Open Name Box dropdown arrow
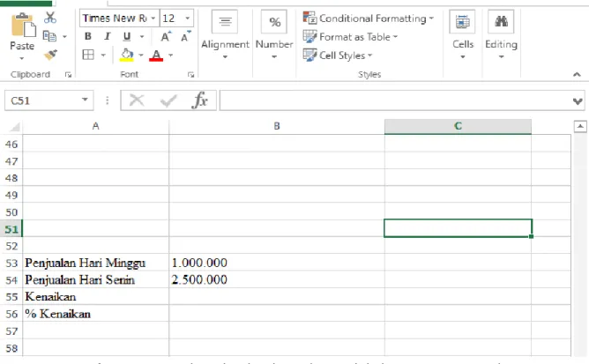Viewport: 589px width, 364px height. [86, 100]
